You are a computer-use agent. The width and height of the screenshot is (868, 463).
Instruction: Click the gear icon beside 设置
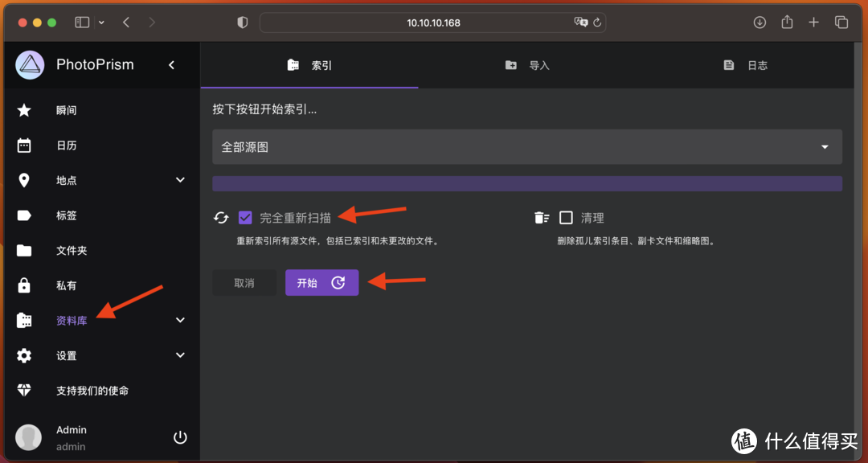point(24,355)
